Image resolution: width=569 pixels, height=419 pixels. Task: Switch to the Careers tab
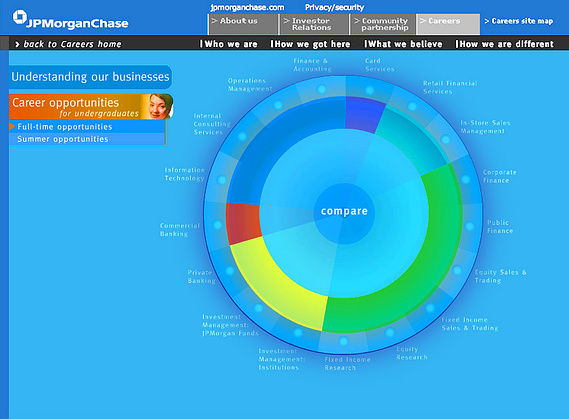click(x=448, y=24)
